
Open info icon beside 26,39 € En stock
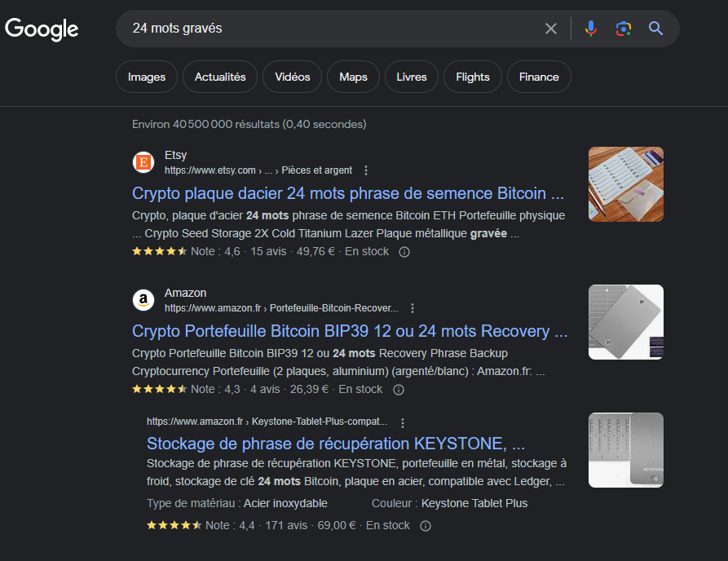pyautogui.click(x=398, y=390)
